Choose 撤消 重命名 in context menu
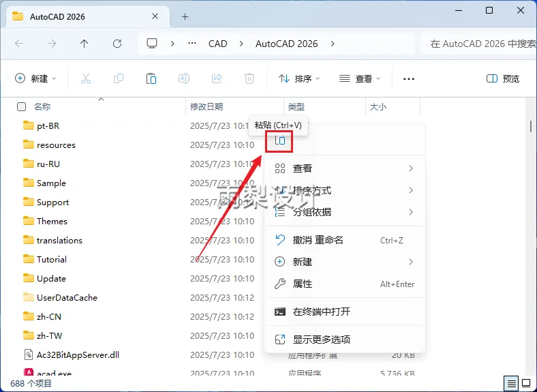The width and height of the screenshot is (537, 392). point(345,240)
